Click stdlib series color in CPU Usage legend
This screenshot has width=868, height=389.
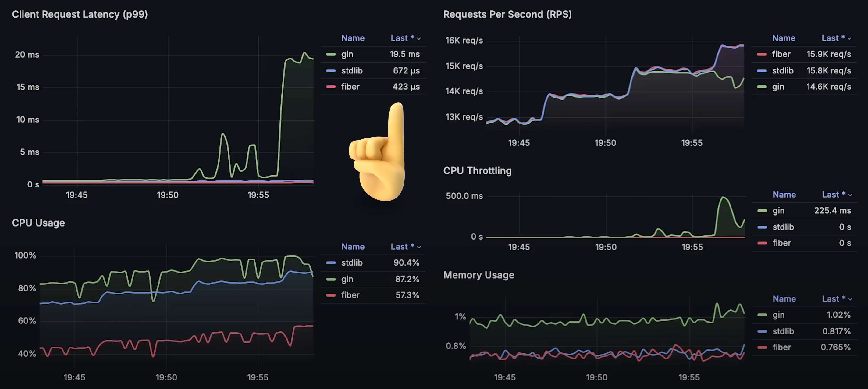(x=331, y=263)
